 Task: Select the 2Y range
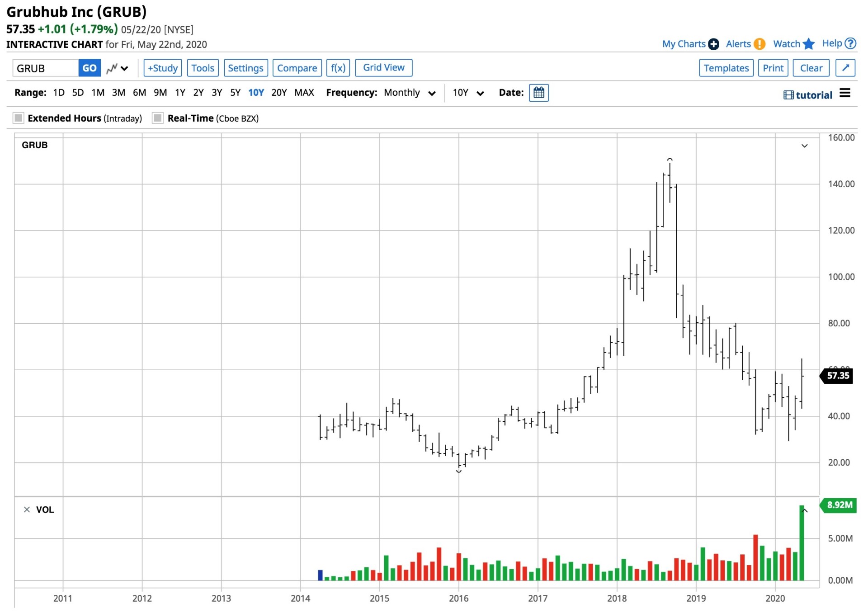(x=198, y=93)
